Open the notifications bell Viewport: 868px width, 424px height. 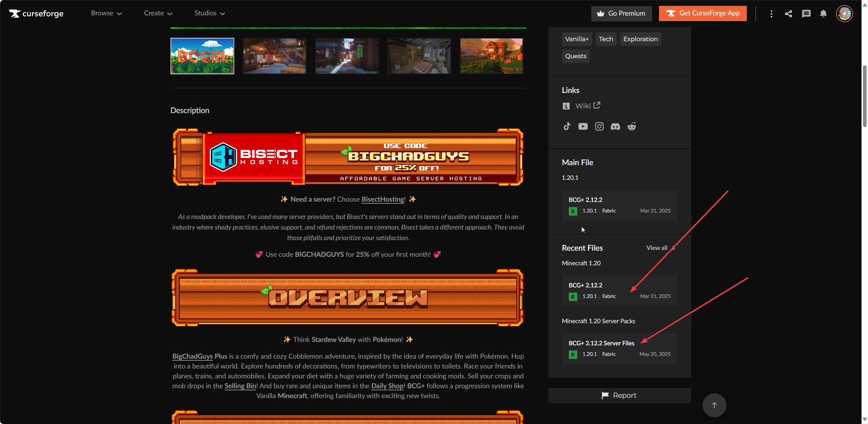coord(823,14)
